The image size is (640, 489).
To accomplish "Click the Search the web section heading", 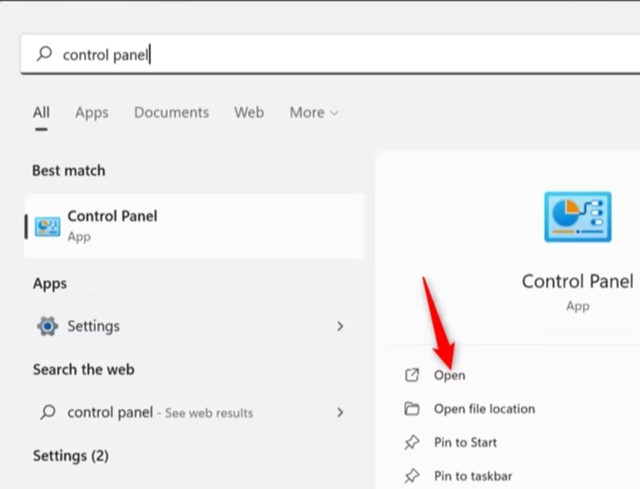I will 84,369.
